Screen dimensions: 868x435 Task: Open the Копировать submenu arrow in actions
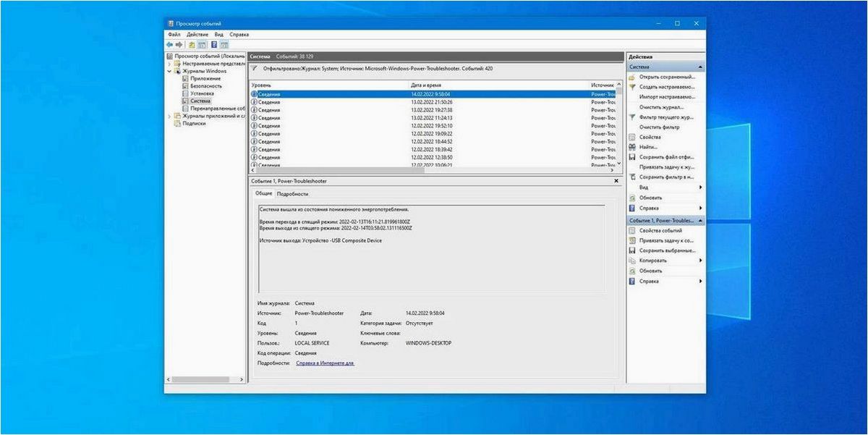(700, 261)
